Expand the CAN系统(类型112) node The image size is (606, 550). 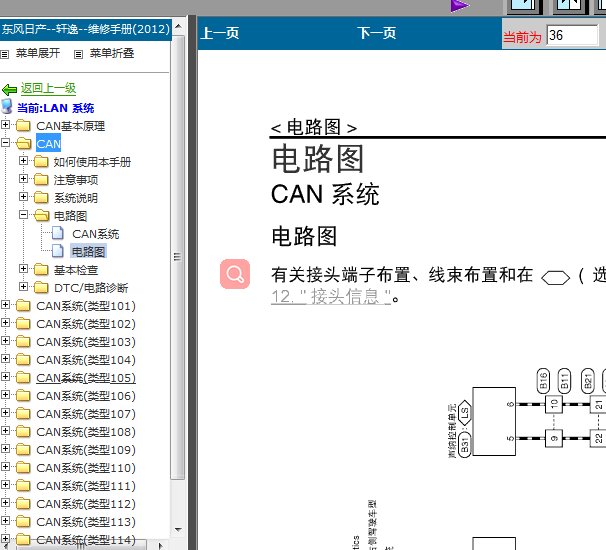[x=5, y=502]
